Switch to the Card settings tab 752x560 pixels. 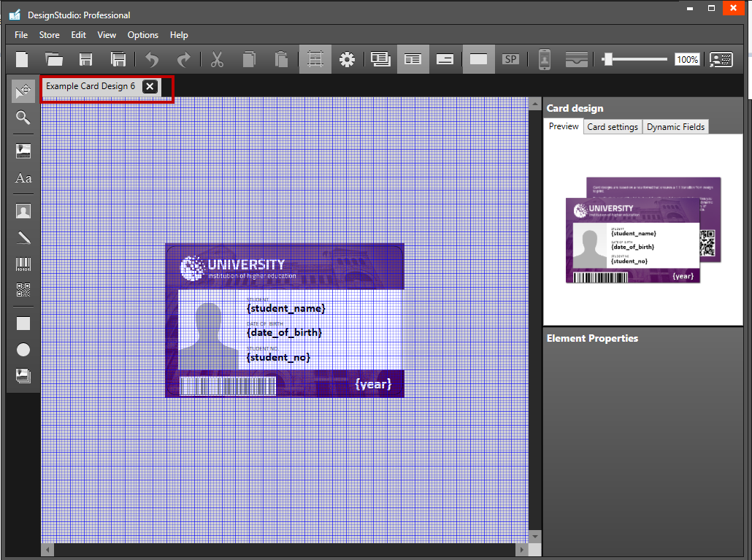click(613, 126)
